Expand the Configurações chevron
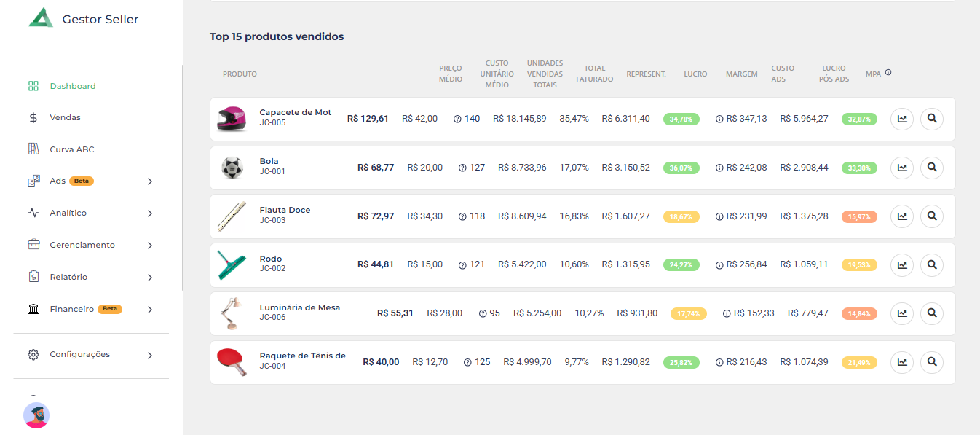Viewport: 980px width, 435px height. (150, 356)
